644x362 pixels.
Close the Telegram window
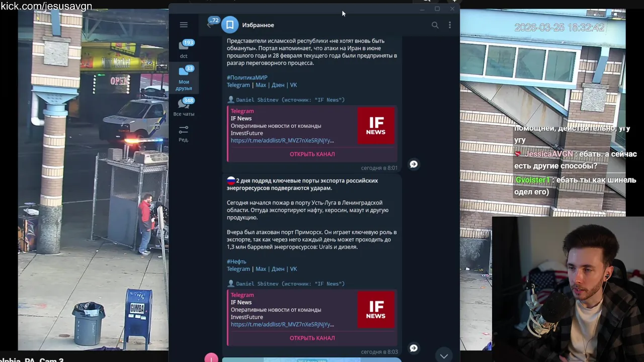pyautogui.click(x=452, y=9)
